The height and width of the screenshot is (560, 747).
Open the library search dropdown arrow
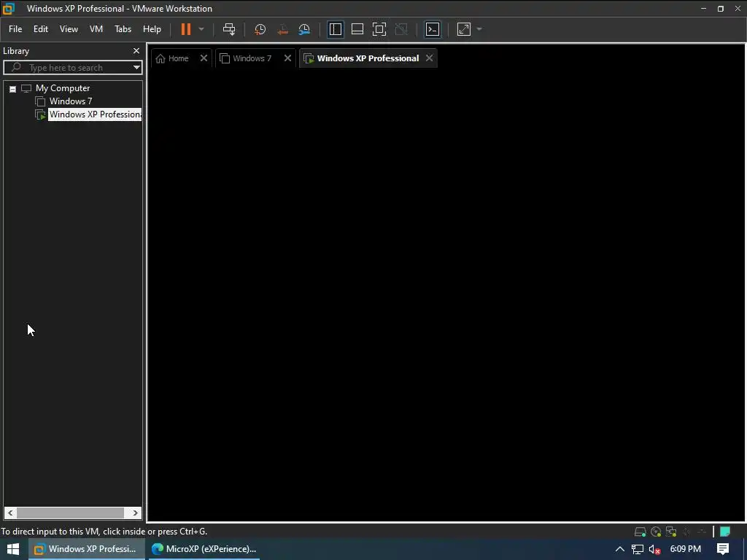pos(136,68)
